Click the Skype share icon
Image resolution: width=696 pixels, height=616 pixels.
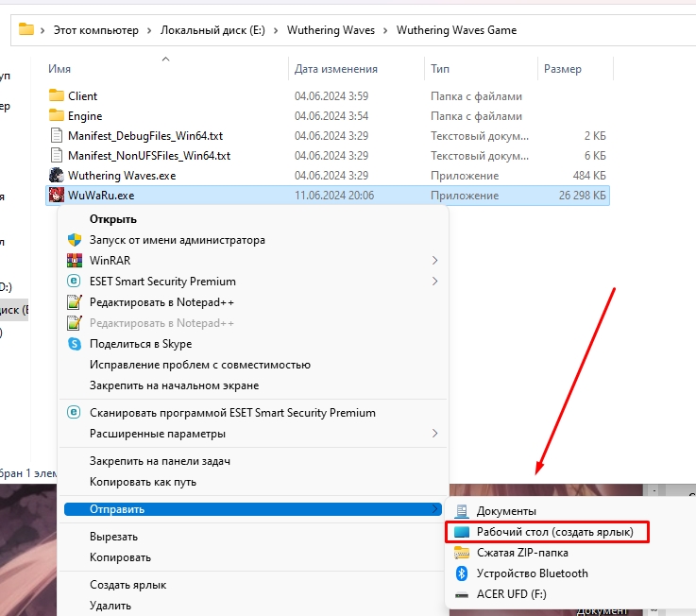74,344
